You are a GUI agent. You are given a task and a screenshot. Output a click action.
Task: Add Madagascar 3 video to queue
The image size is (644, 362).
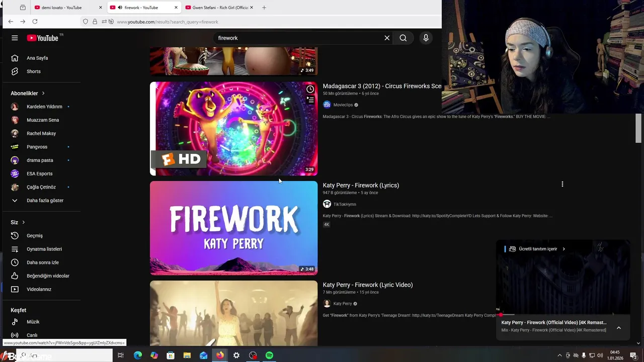click(310, 100)
